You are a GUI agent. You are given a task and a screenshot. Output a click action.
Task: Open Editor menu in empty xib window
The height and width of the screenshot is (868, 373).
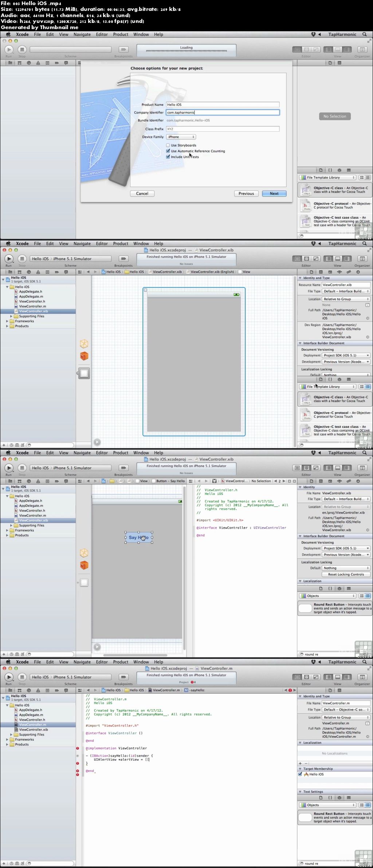pyautogui.click(x=102, y=244)
